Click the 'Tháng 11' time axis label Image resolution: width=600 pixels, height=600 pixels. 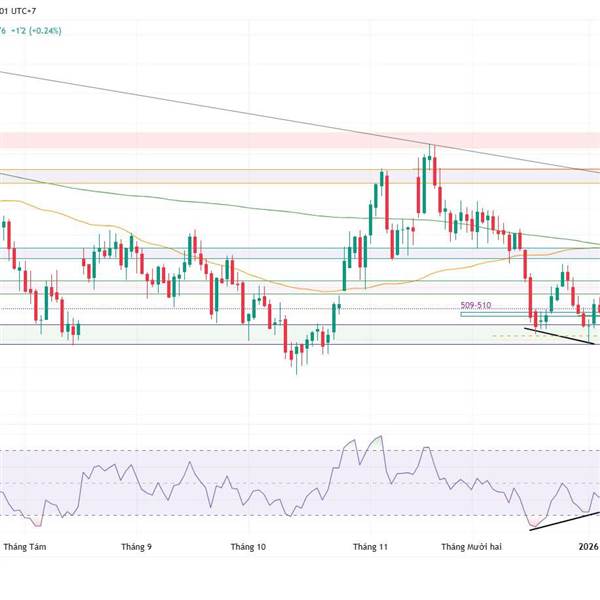pos(370,547)
